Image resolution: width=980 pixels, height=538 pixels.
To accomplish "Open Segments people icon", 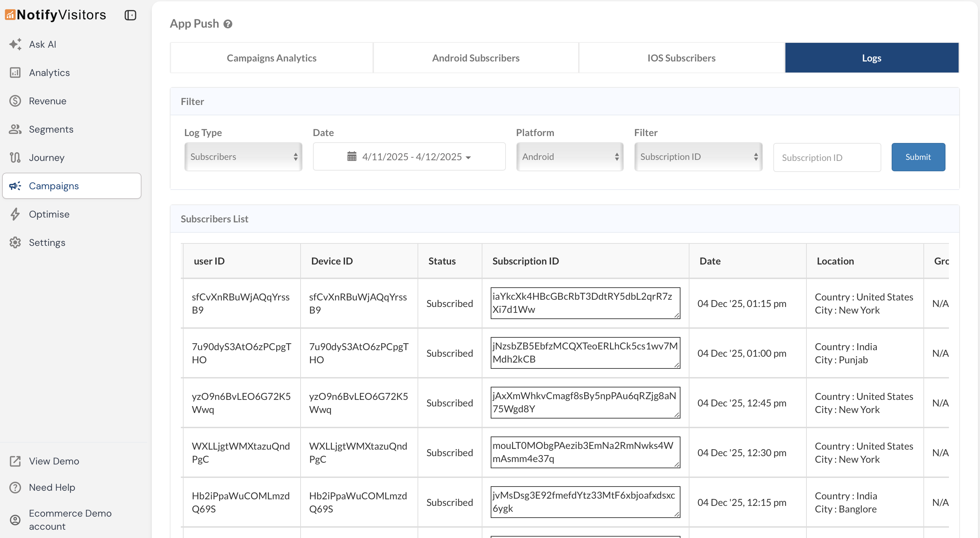I will click(x=15, y=129).
